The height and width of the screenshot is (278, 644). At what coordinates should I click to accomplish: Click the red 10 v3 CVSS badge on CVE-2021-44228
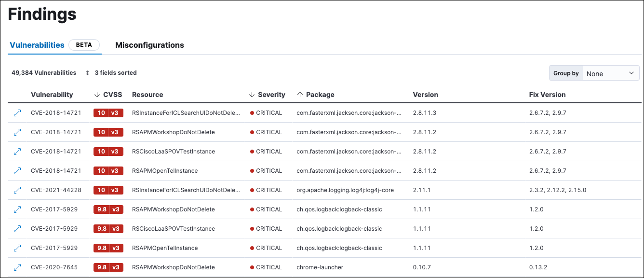(108, 190)
